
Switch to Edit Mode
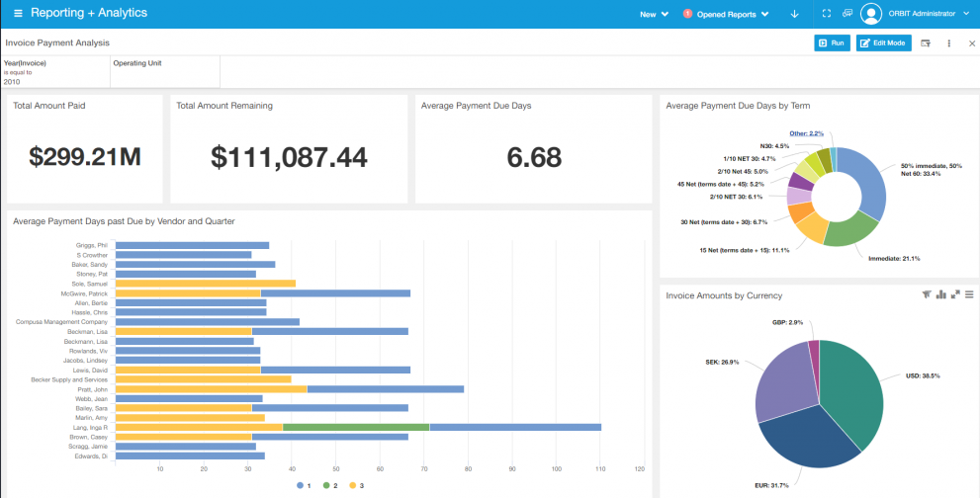tap(883, 43)
